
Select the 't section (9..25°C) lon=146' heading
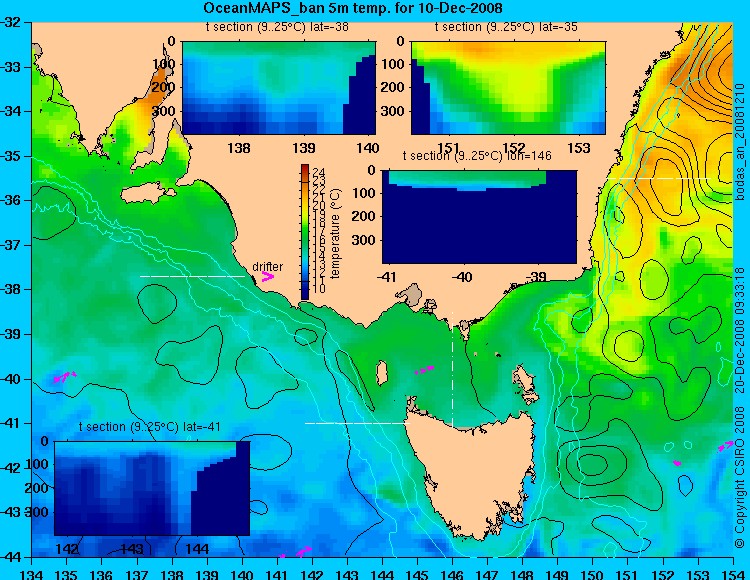(x=477, y=156)
